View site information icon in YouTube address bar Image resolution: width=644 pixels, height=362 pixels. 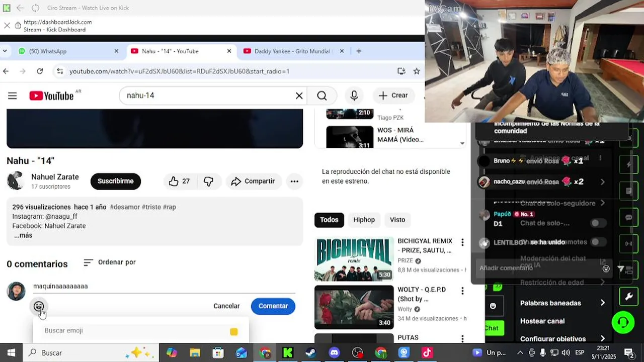point(59,71)
